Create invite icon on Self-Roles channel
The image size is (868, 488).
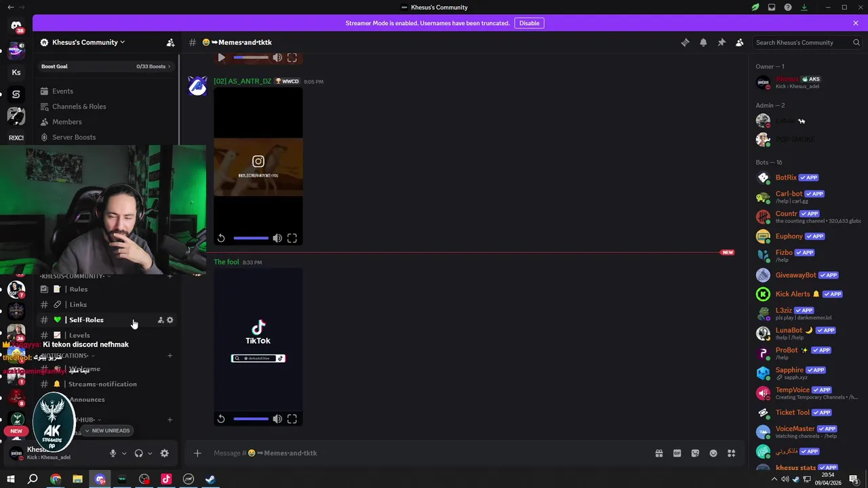point(161,320)
